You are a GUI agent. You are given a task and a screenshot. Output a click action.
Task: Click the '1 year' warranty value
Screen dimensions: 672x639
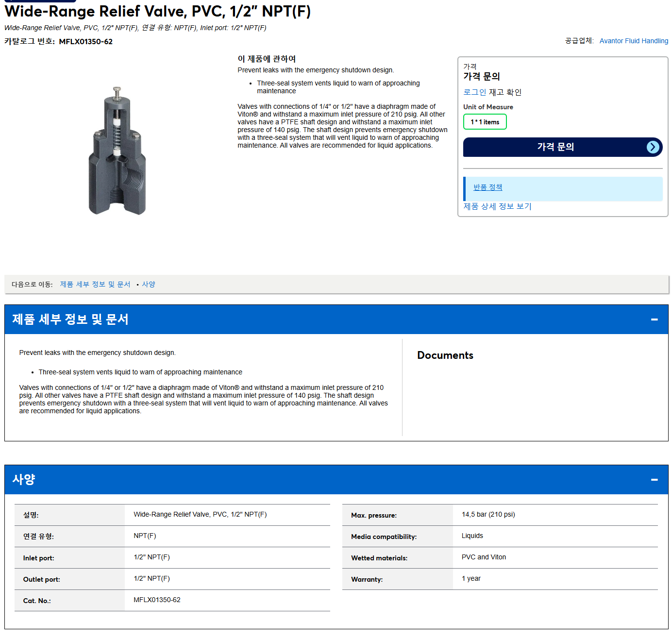click(471, 579)
